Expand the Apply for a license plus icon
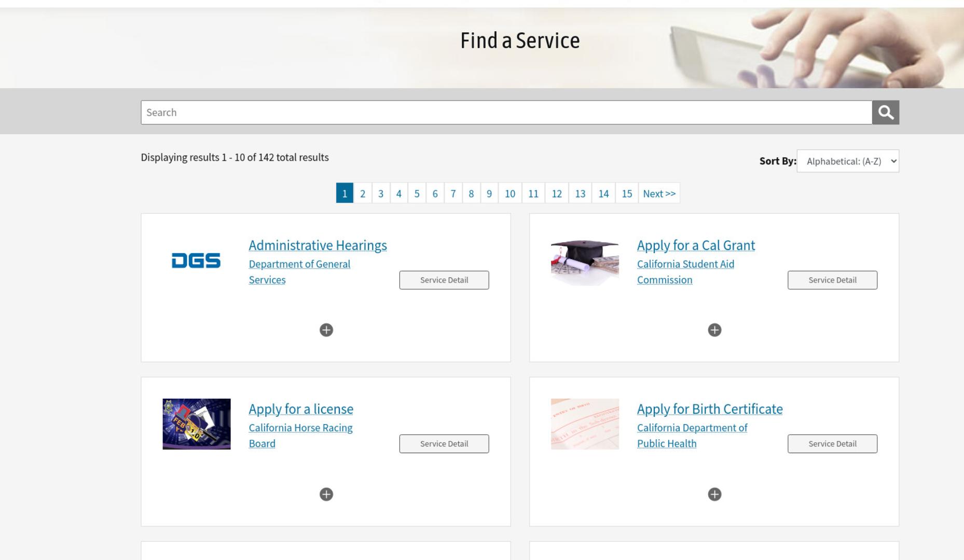 click(326, 494)
